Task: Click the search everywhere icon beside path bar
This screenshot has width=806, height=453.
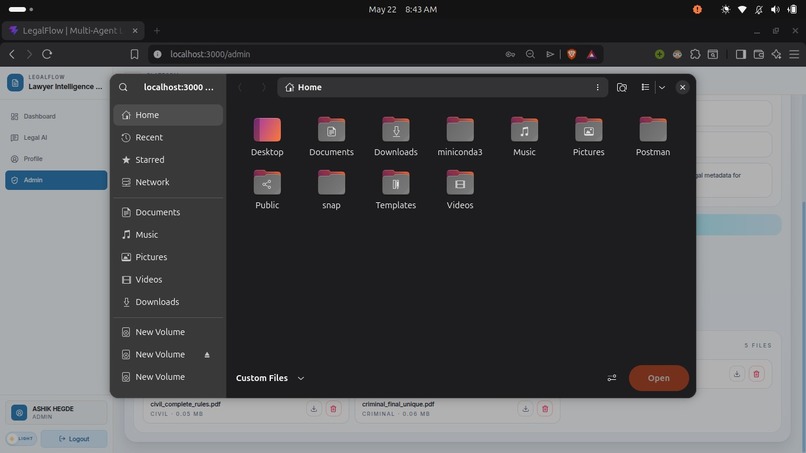Action: click(x=621, y=87)
